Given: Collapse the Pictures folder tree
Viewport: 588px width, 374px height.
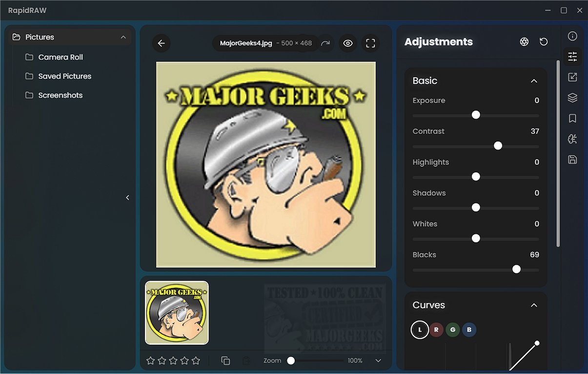Looking at the screenshot, I should tap(123, 37).
